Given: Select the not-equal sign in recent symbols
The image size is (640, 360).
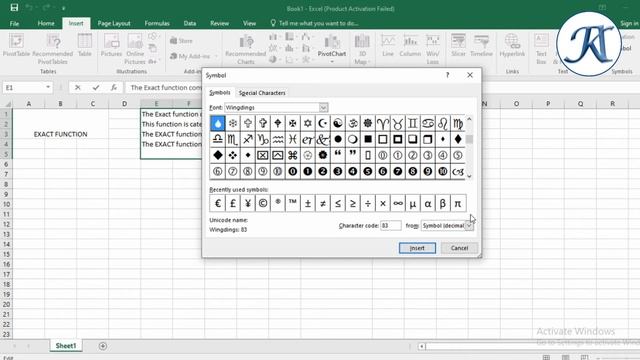Looking at the screenshot, I should tap(323, 203).
